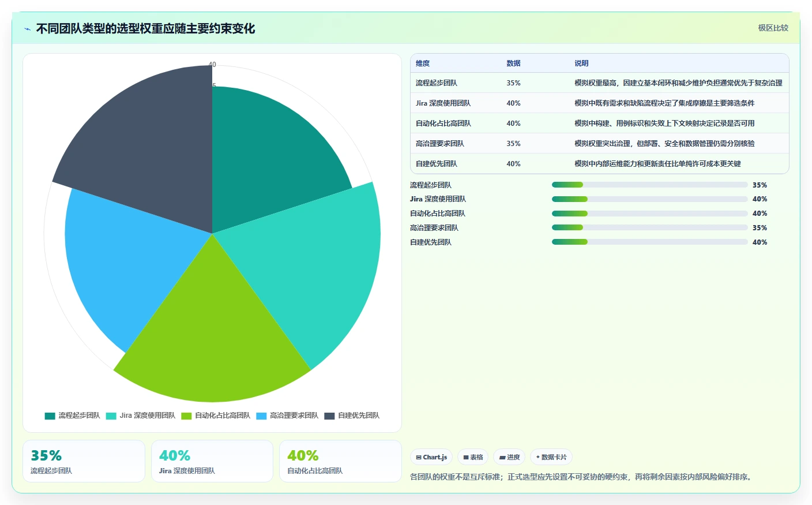Screen dimensions: 812x505
Task: Click 流程起步团队 progress bar
Action: pyautogui.click(x=649, y=185)
